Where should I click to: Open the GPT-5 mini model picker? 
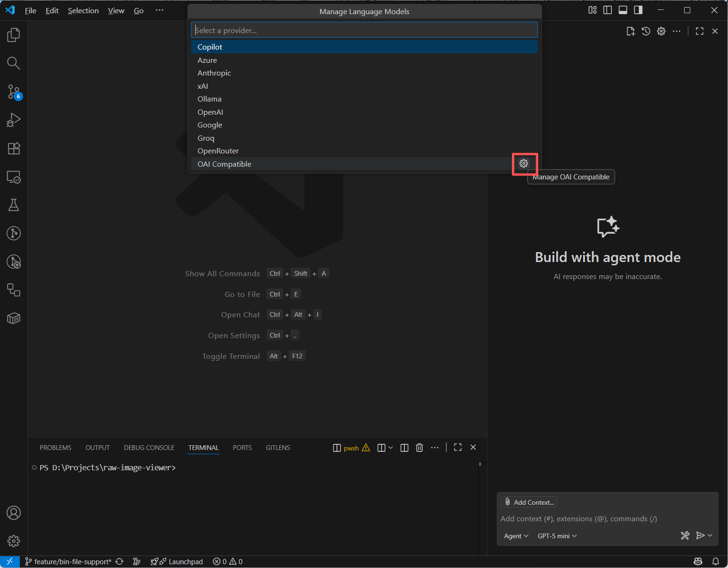557,536
